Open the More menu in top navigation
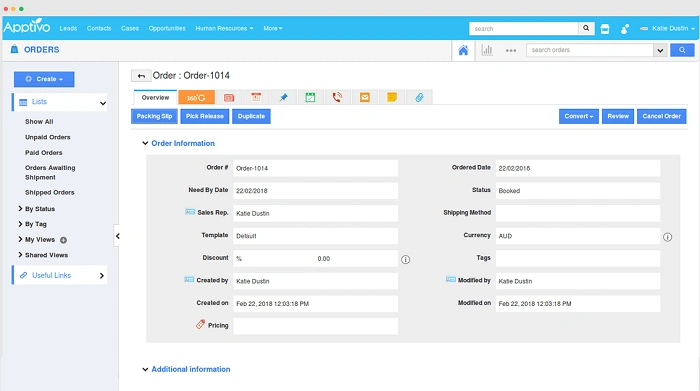This screenshot has height=391, width=700. coord(273,28)
